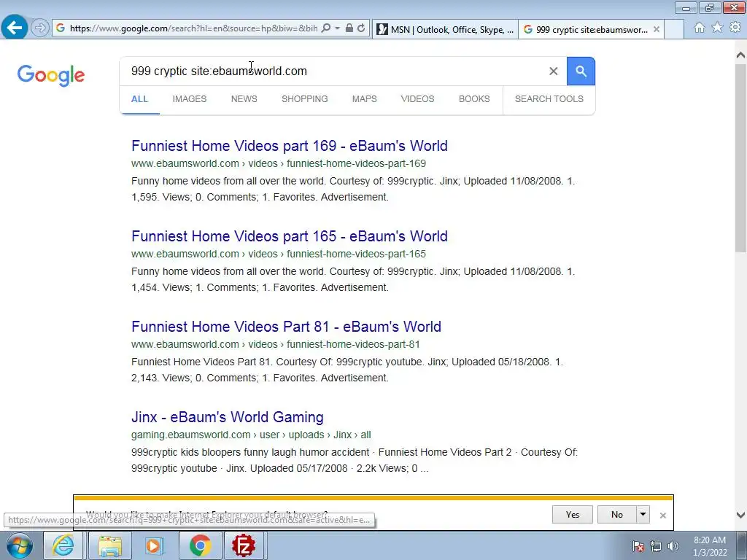This screenshot has height=560, width=747.
Task: Clear the search query with the X
Action: click(x=553, y=71)
